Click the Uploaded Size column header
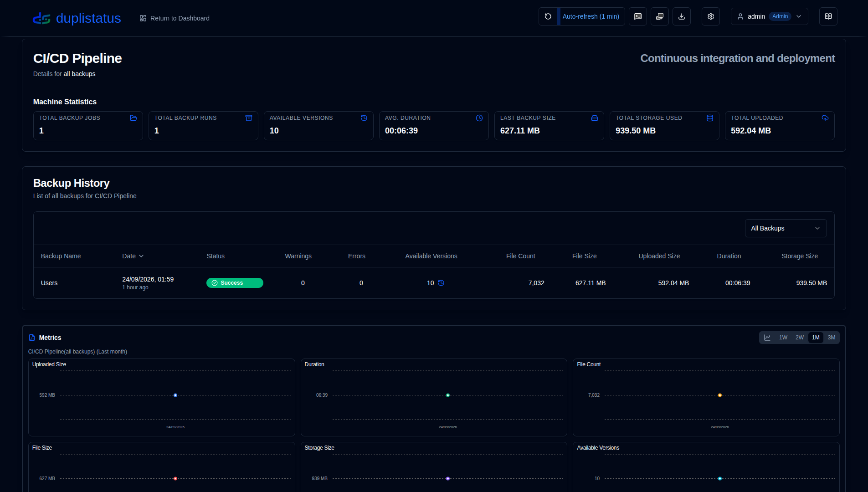868x492 pixels. tap(659, 256)
